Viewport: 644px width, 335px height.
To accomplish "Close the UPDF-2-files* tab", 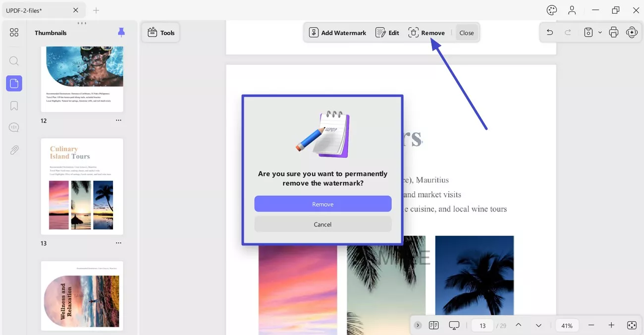I will [x=76, y=10].
